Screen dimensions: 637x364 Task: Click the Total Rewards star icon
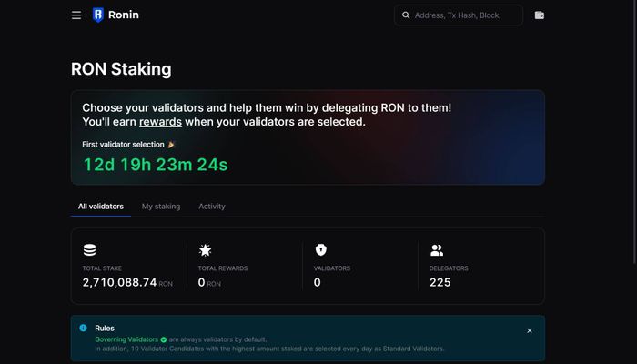click(x=205, y=250)
